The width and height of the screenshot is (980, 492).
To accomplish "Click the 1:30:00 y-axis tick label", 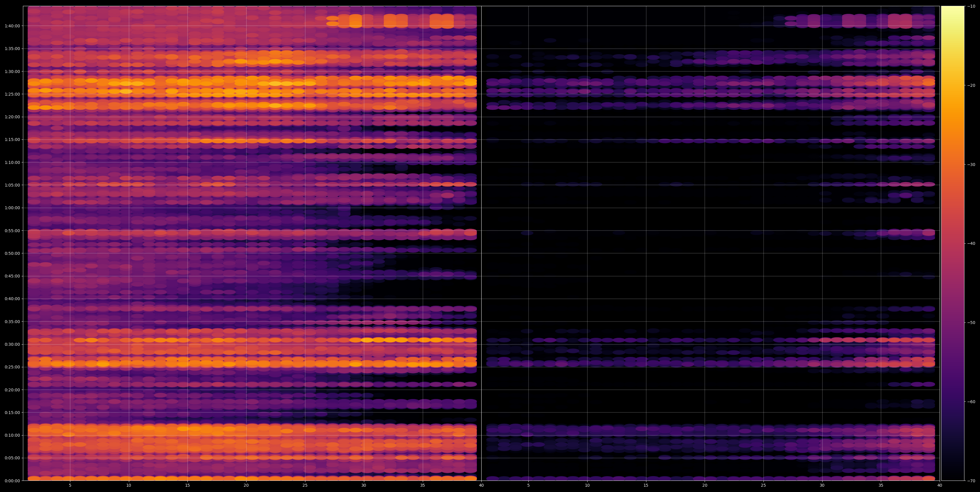I will coord(12,72).
